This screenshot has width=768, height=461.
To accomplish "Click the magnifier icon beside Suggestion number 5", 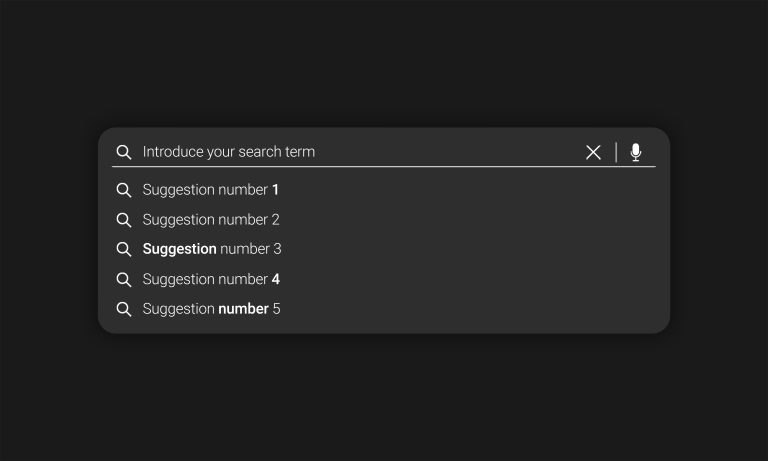I will [124, 309].
